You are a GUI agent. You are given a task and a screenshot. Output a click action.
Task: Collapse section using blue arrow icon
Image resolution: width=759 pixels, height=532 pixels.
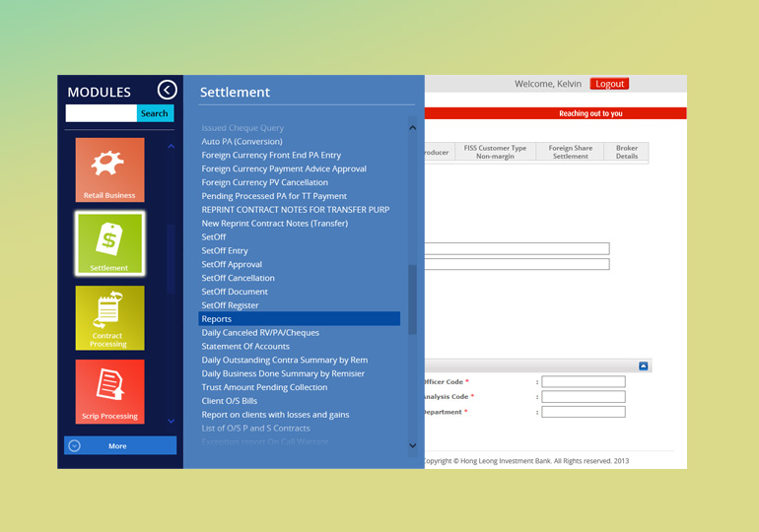click(643, 366)
